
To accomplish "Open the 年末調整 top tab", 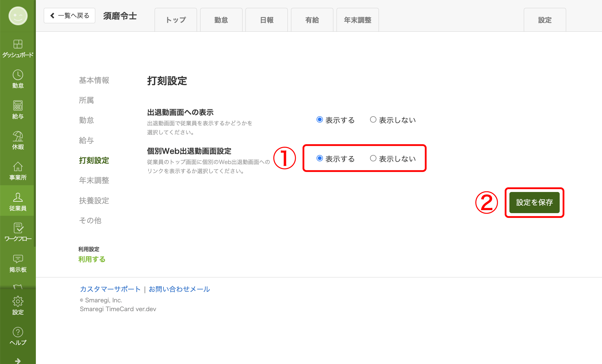I will point(357,20).
